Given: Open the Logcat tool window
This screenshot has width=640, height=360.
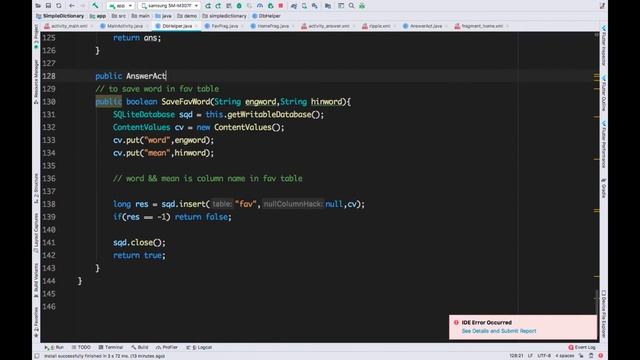Looking at the screenshot, I should (x=199, y=347).
